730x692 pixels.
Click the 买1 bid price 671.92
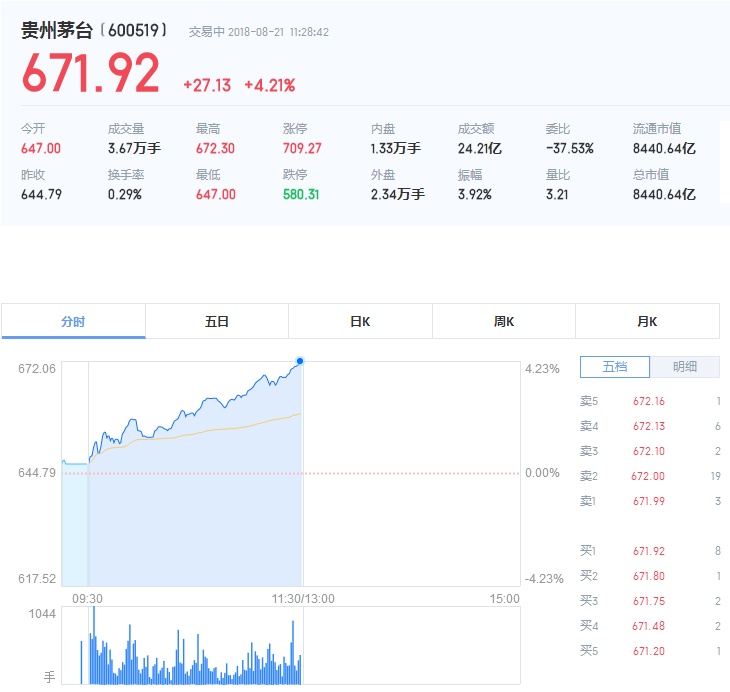pyautogui.click(x=649, y=551)
